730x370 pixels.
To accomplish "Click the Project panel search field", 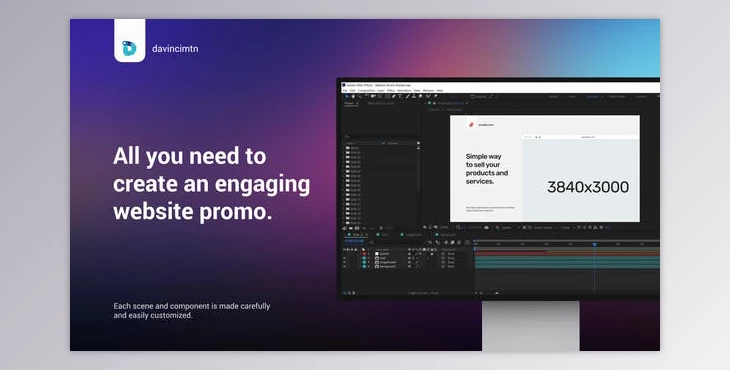I will (381, 136).
